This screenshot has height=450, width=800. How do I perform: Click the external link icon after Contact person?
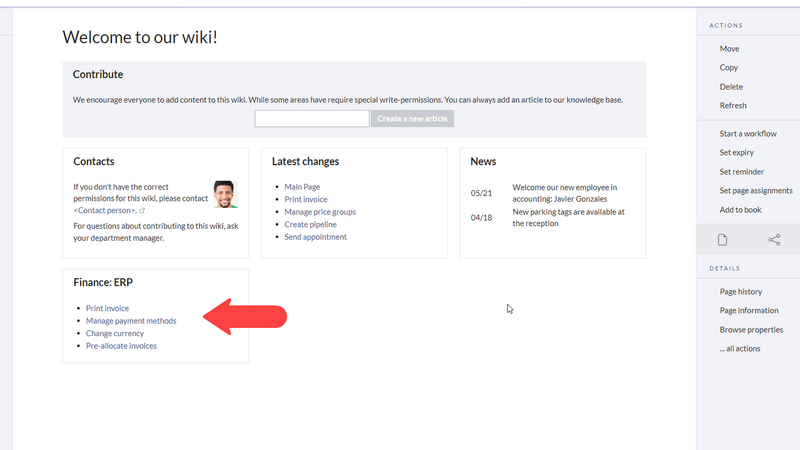tap(142, 210)
